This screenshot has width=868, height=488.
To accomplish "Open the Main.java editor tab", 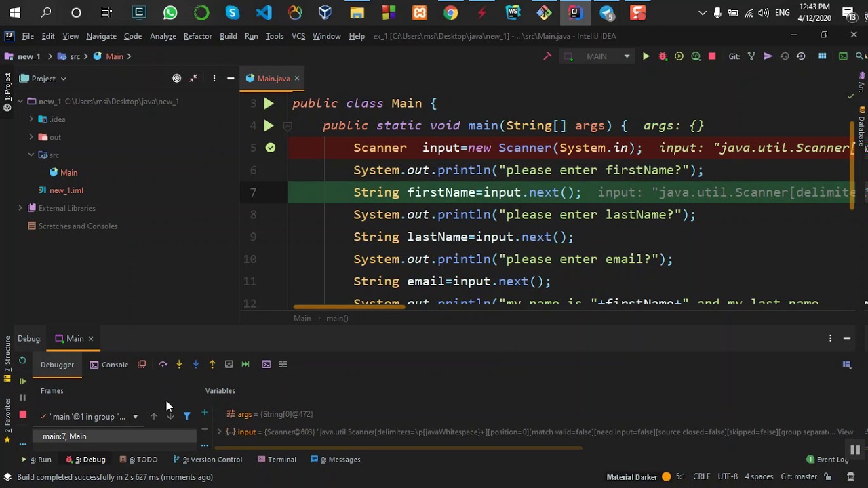I will [x=273, y=79].
